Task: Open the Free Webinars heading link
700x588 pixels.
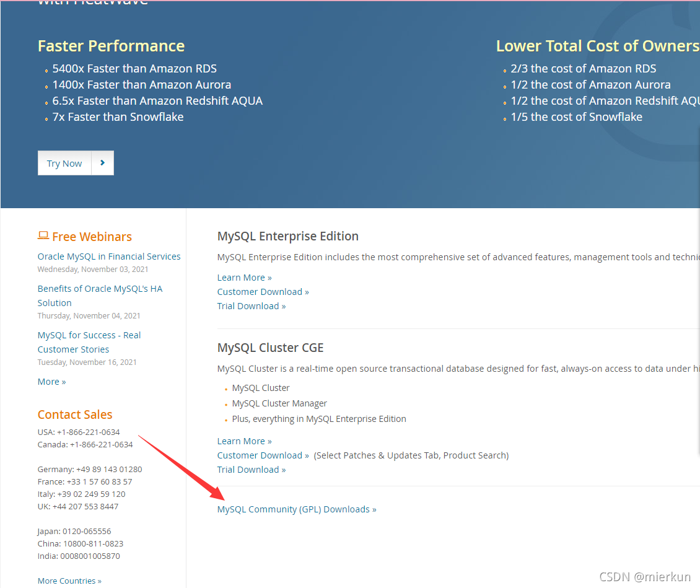Action: click(x=92, y=237)
